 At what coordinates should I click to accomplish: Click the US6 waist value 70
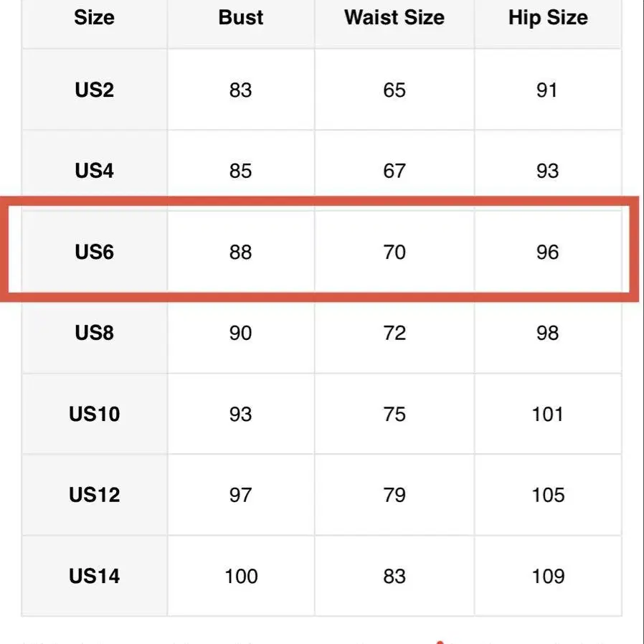pos(394,252)
